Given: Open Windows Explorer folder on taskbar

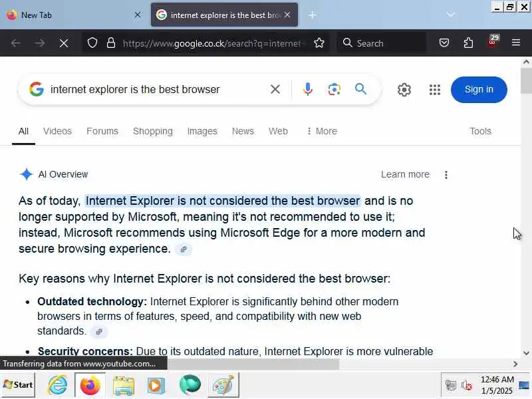Looking at the screenshot, I should (x=123, y=385).
